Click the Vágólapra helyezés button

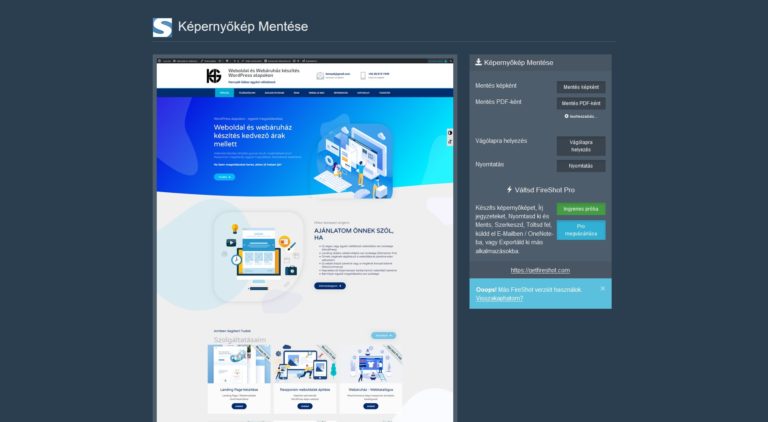[581, 146]
